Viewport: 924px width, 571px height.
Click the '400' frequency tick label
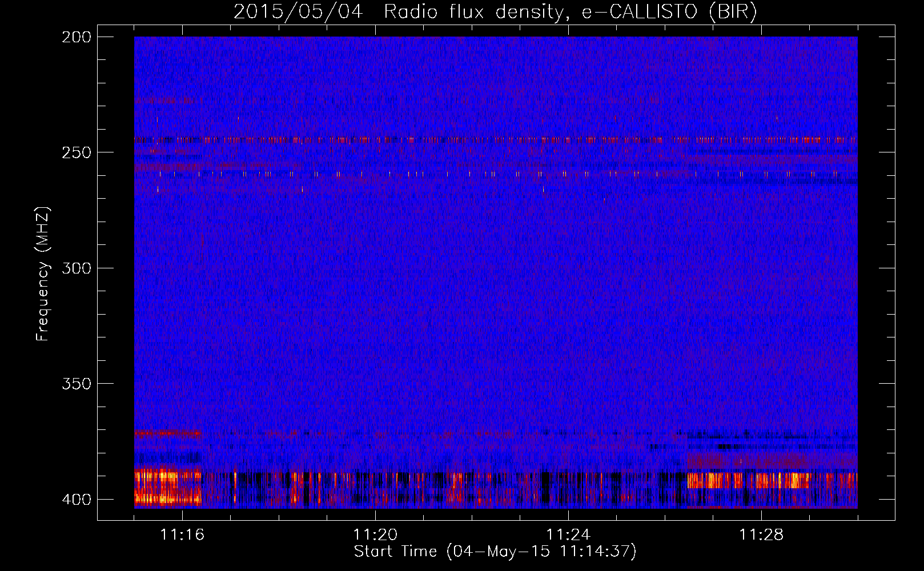(77, 500)
